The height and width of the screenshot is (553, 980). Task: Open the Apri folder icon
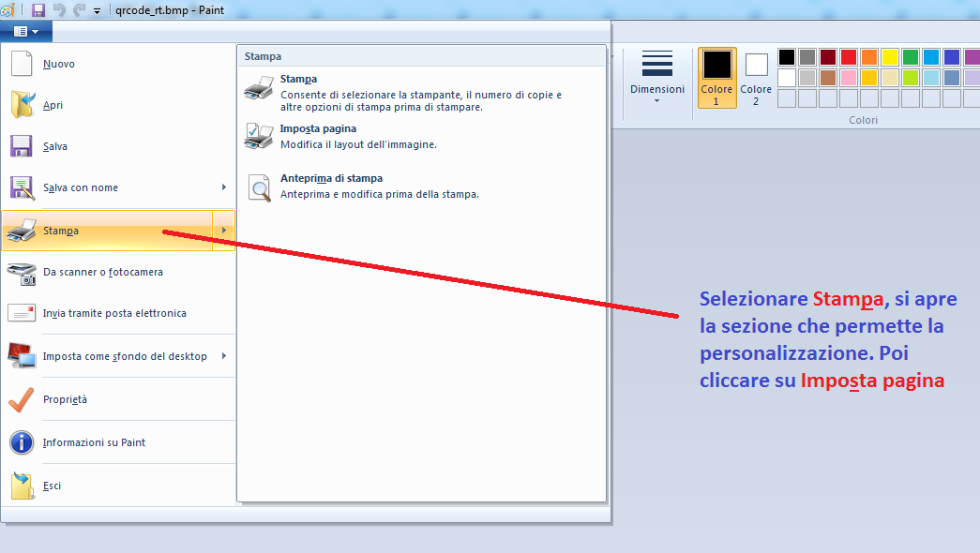click(23, 105)
